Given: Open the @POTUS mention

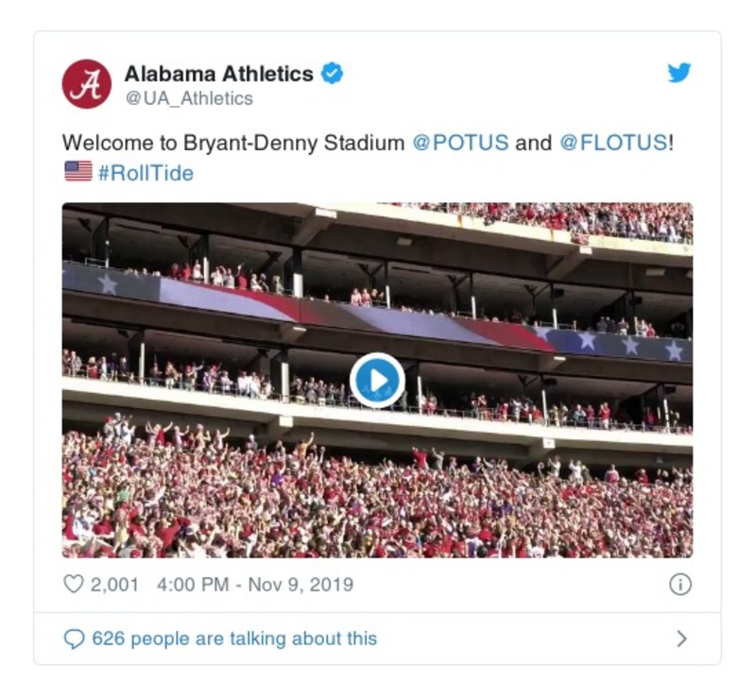Looking at the screenshot, I should [460, 144].
